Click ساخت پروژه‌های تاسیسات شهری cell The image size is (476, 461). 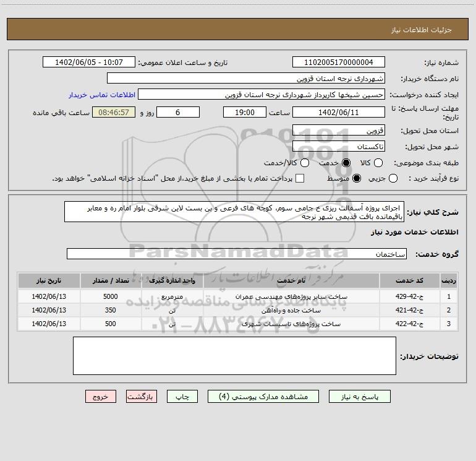(291, 324)
